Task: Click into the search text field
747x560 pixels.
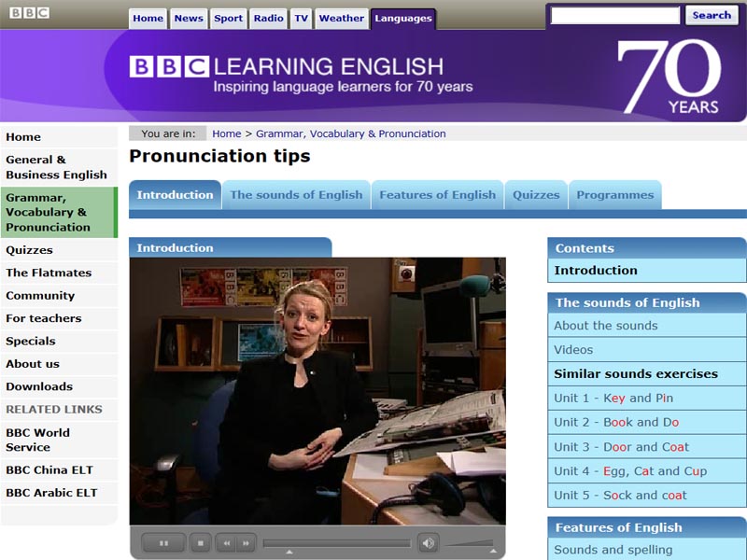Action: [x=615, y=15]
